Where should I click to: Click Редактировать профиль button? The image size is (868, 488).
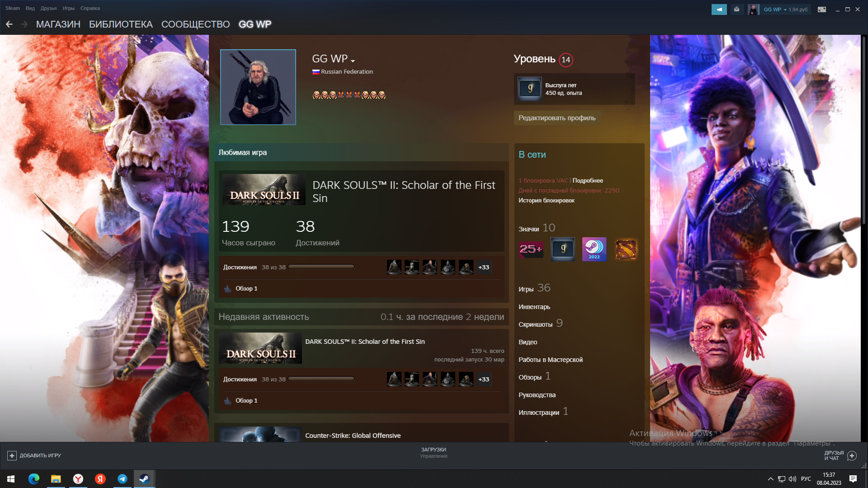[x=557, y=118]
